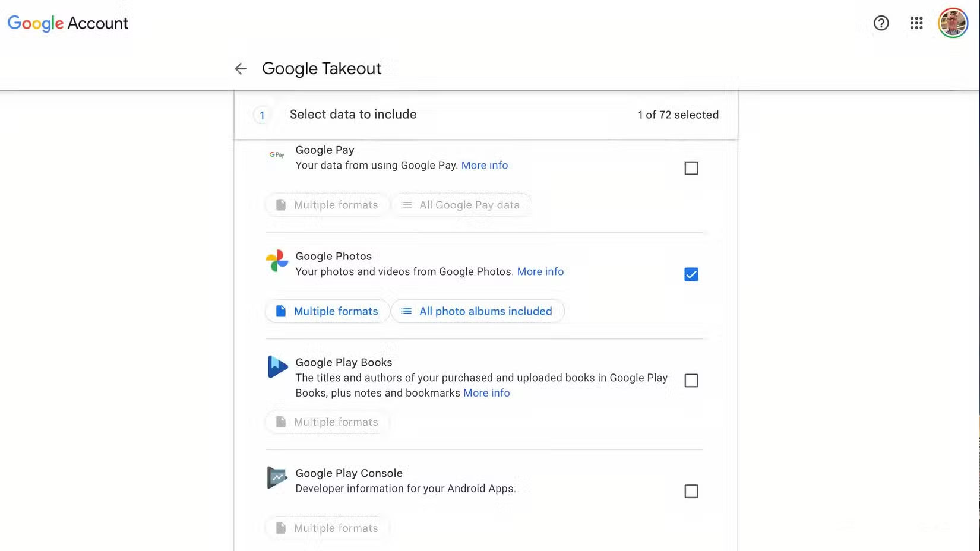Click the Google Pay GPay icon
The height and width of the screenshot is (551, 980).
tap(276, 154)
